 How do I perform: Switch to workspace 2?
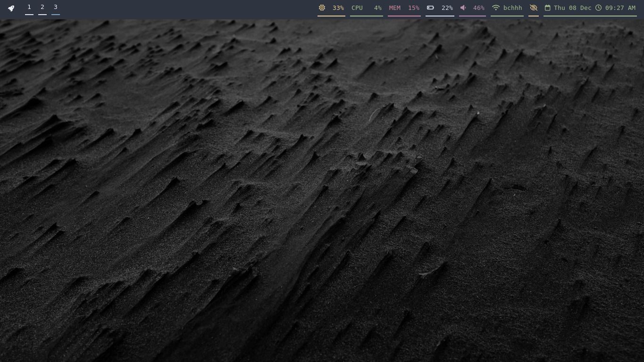(42, 7)
